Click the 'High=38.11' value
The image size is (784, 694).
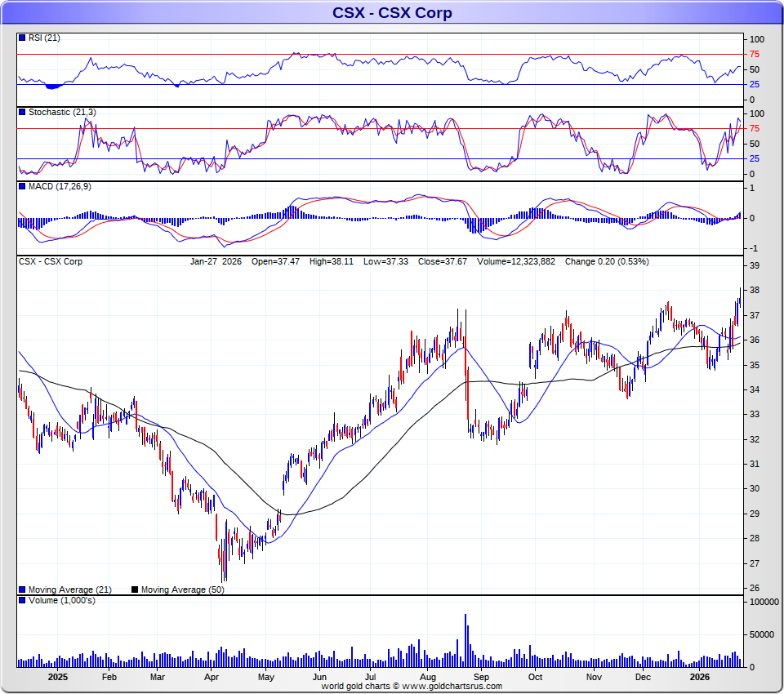point(332,261)
